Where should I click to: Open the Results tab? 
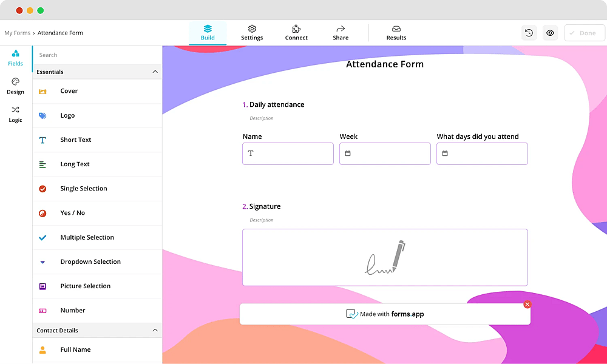[x=396, y=33]
